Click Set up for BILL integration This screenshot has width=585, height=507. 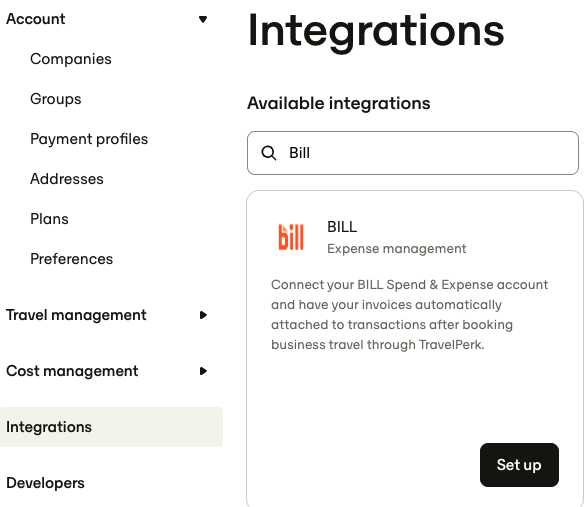[x=519, y=465]
